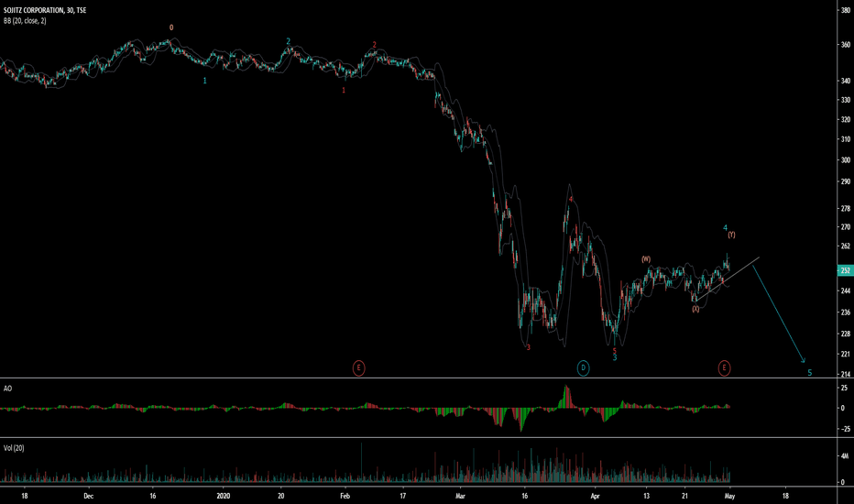The width and height of the screenshot is (854, 504).
Task: Click the 4M value on the volume scale
Action: pos(844,455)
